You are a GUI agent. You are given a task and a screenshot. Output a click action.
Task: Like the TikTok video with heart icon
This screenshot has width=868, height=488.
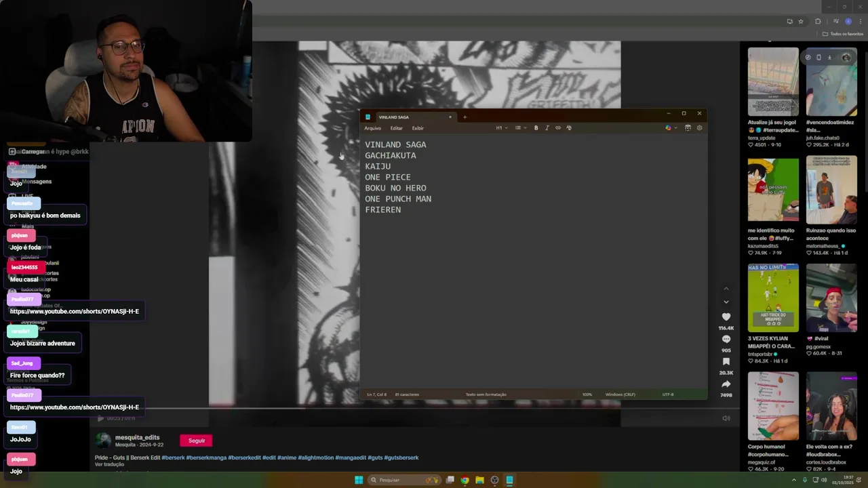point(726,317)
